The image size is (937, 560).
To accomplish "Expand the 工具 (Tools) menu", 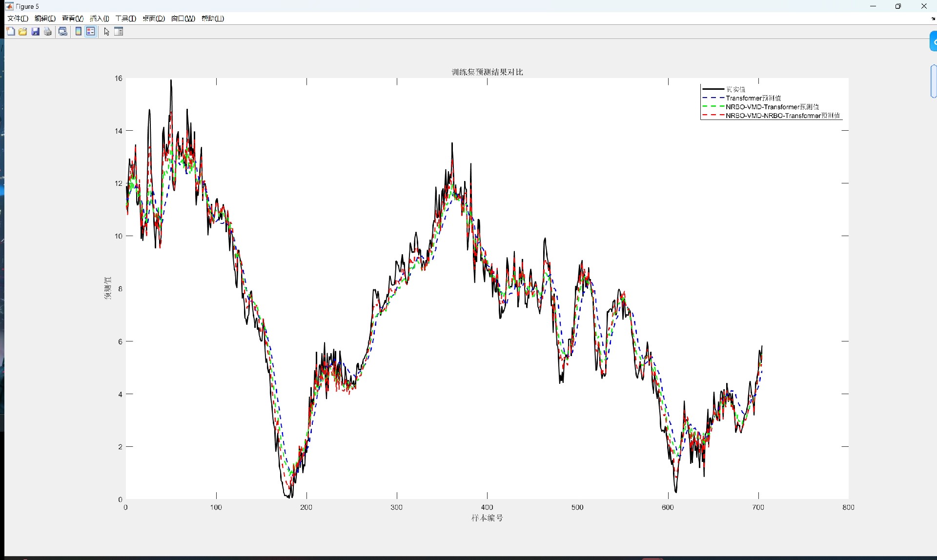I will point(125,19).
